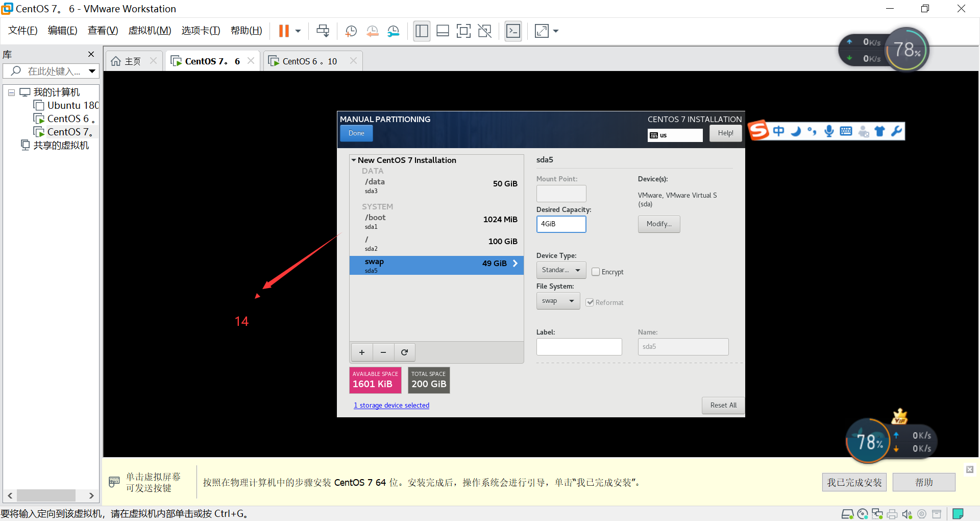Image resolution: width=980 pixels, height=521 pixels.
Task: Click the library scroll right arrow
Action: point(91,495)
